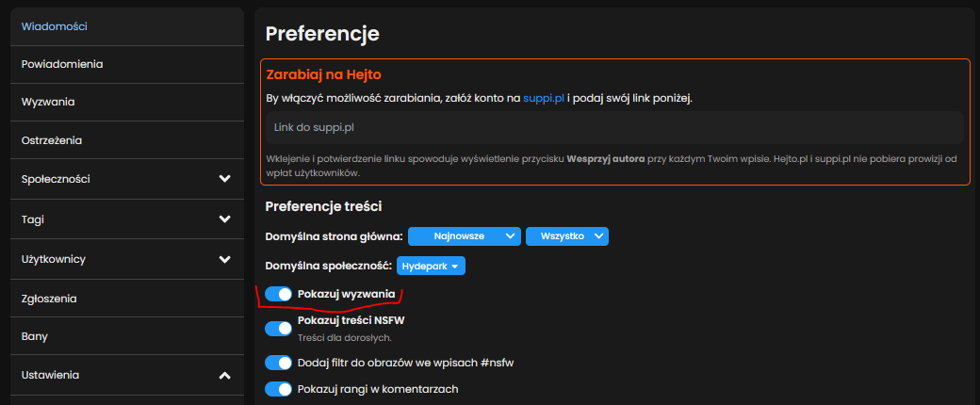980x405 pixels.
Task: Select Bany in the sidebar
Action: tap(35, 336)
